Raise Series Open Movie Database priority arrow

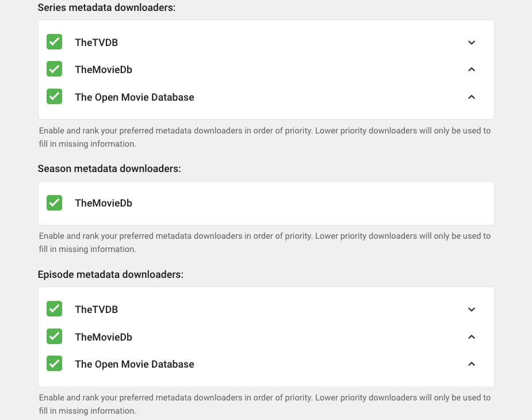[472, 97]
